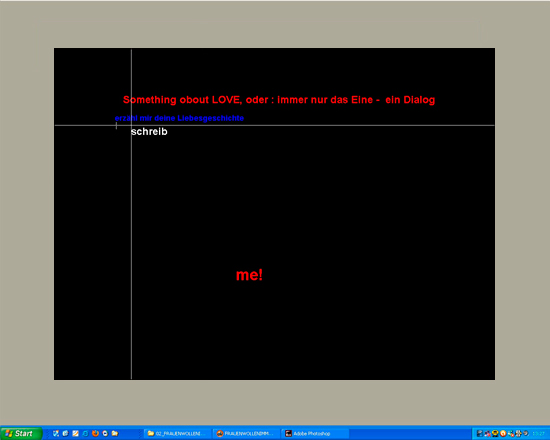550x440 pixels.
Task: Click the round white-blue quick launch icon
Action: (x=105, y=434)
